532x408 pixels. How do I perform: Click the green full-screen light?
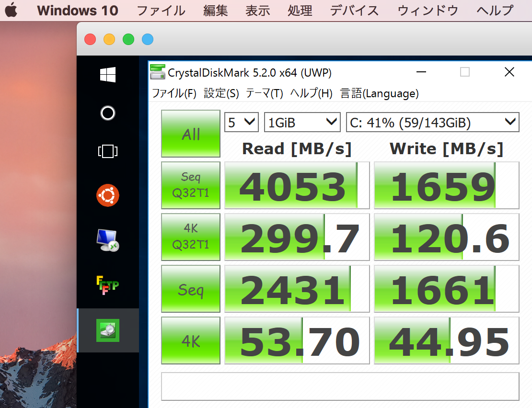(128, 39)
